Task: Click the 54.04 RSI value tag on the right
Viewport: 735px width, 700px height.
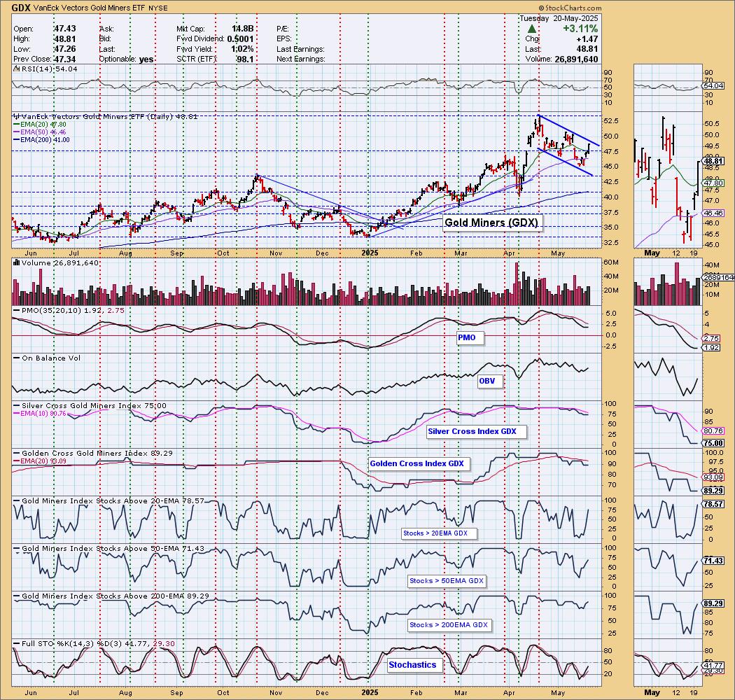Action: (714, 86)
